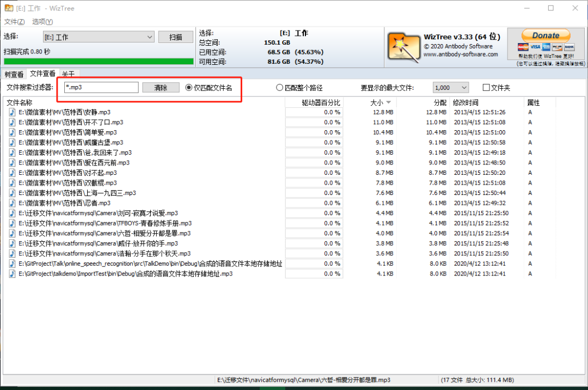Click the music icon beside 忍者.mp3
This screenshot has height=390, width=588.
(13, 203)
